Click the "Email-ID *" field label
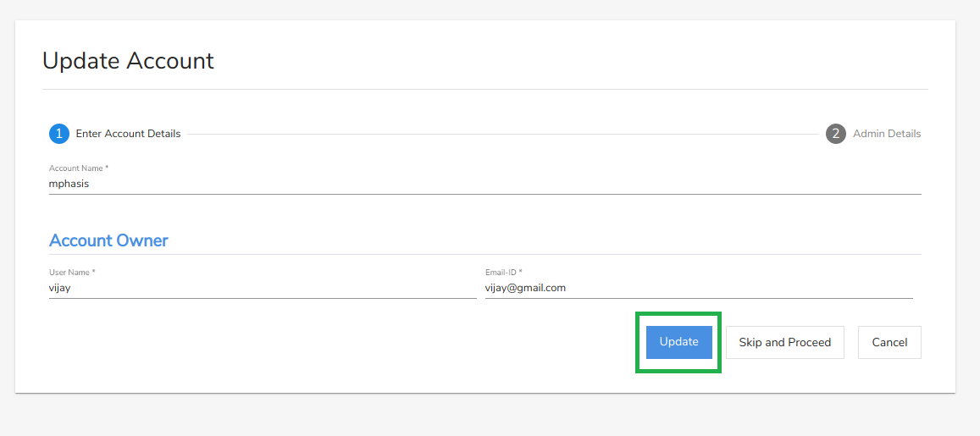 [x=503, y=273]
